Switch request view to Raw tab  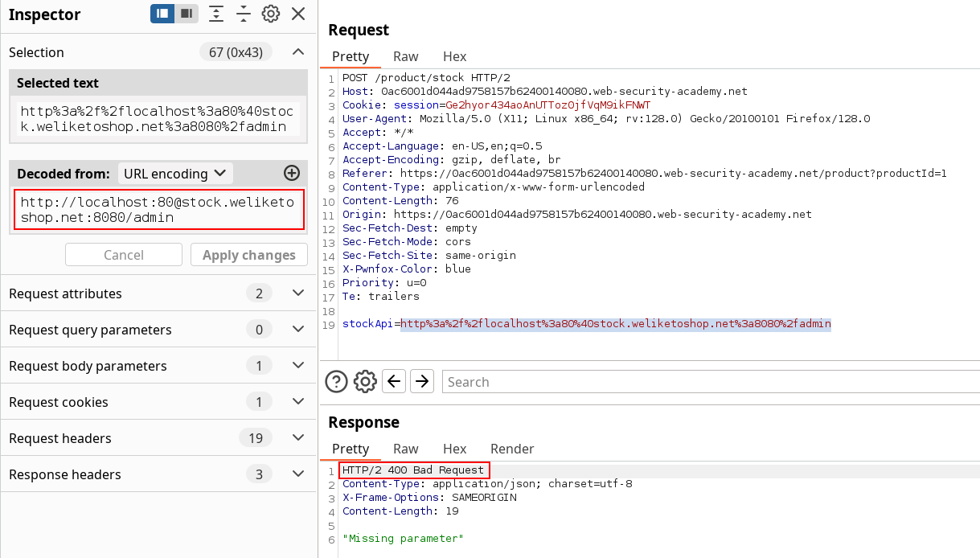[x=405, y=56]
